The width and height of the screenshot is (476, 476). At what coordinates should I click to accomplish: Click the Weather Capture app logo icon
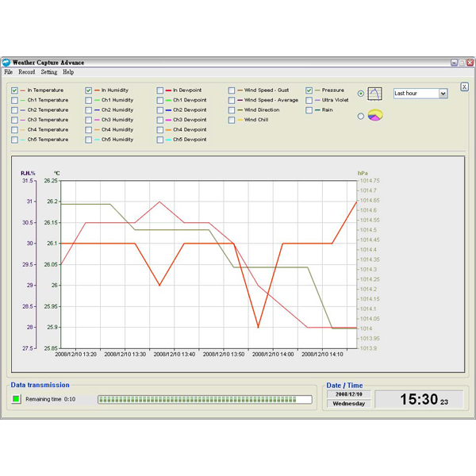coord(6,63)
